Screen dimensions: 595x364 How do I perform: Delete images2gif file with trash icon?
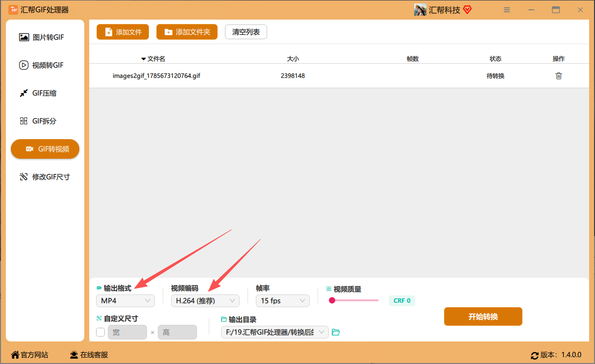click(x=559, y=76)
